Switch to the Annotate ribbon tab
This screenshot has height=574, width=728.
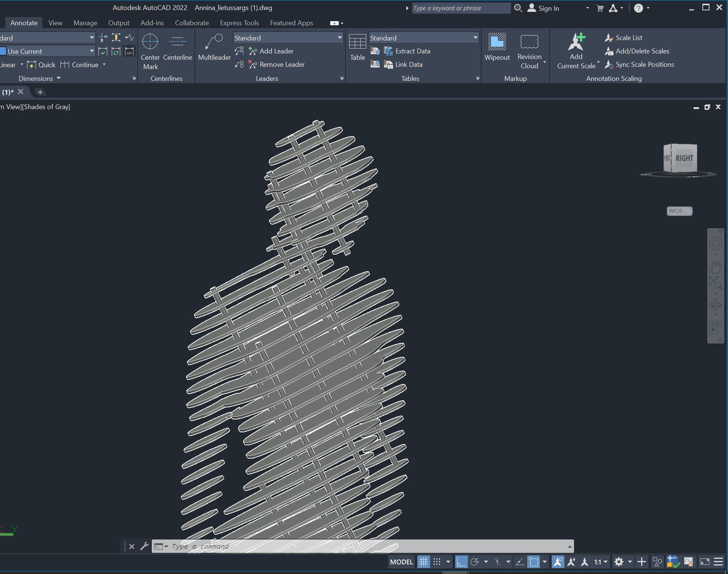[x=24, y=23]
